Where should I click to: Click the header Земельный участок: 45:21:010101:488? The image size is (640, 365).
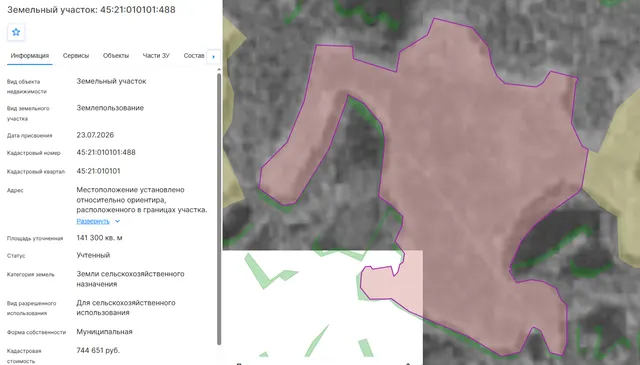[91, 9]
